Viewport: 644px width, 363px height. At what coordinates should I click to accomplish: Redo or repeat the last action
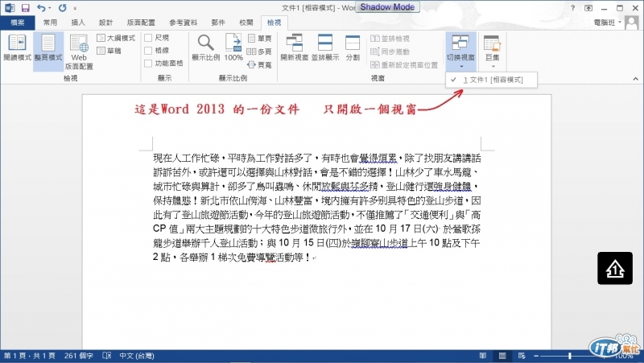click(63, 8)
